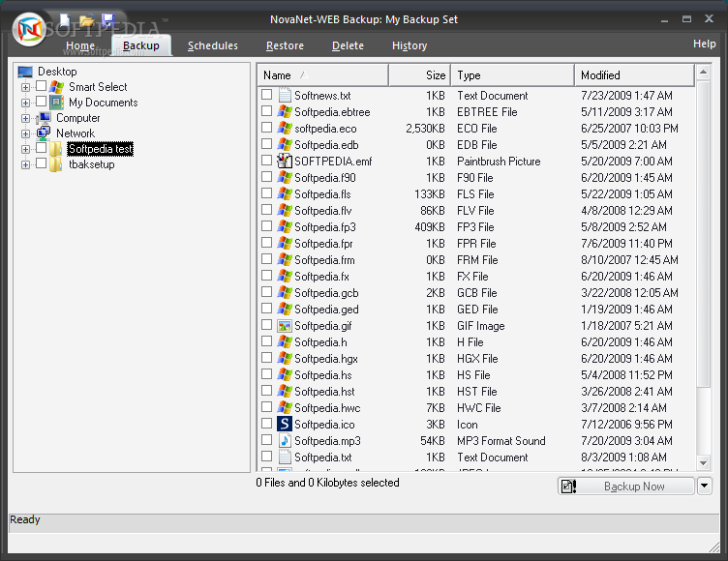Sort files by the Name column header
This screenshot has height=561, width=728.
(x=322, y=75)
